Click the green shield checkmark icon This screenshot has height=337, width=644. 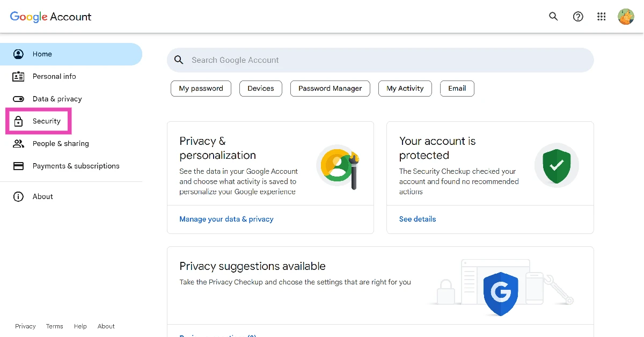coord(557,165)
